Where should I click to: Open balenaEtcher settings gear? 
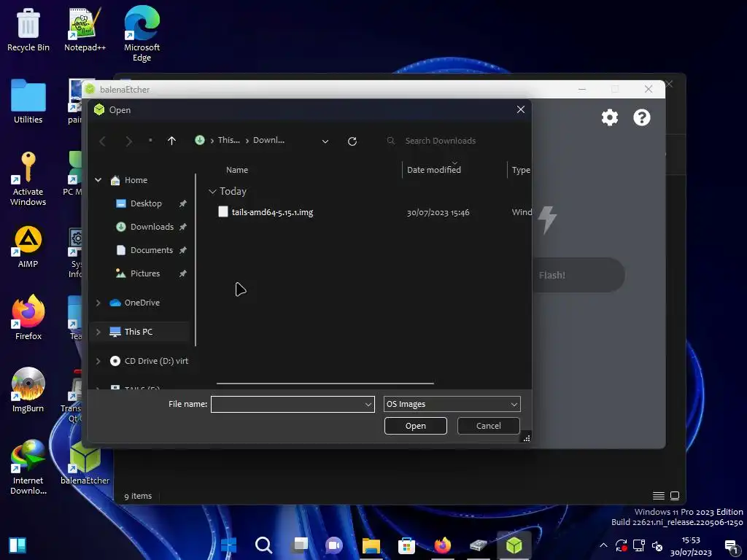click(x=609, y=117)
